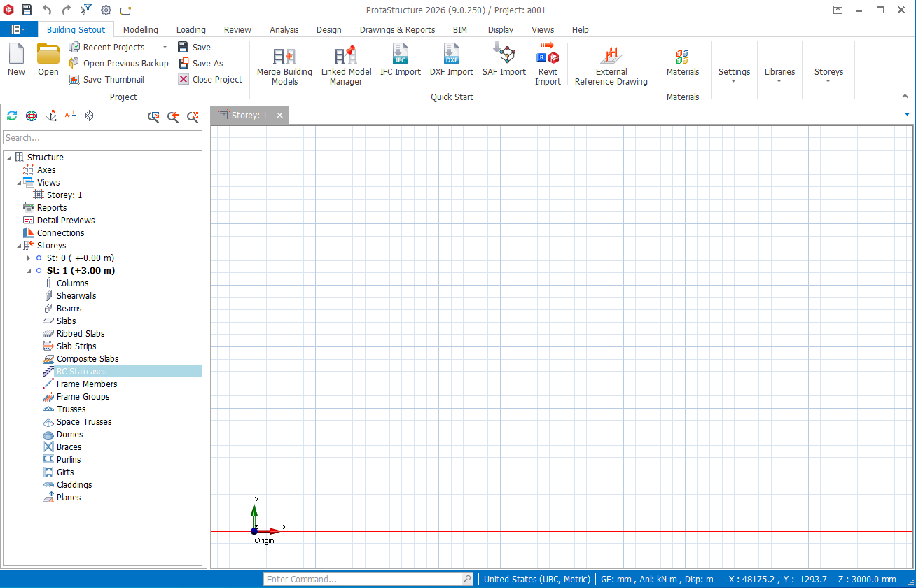
Task: Select Beams in the structure tree
Action: point(69,309)
